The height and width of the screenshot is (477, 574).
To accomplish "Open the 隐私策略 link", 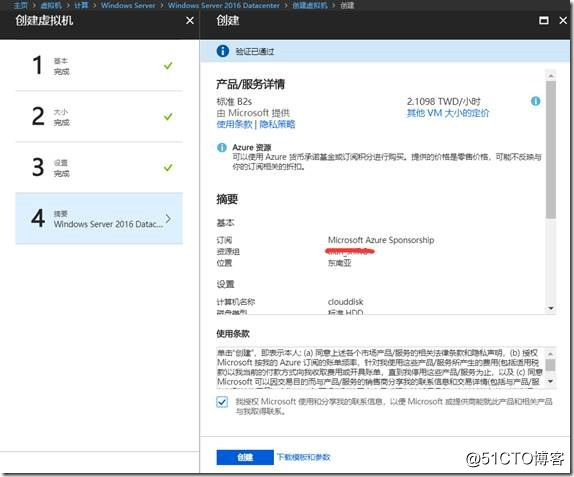I will [277, 124].
